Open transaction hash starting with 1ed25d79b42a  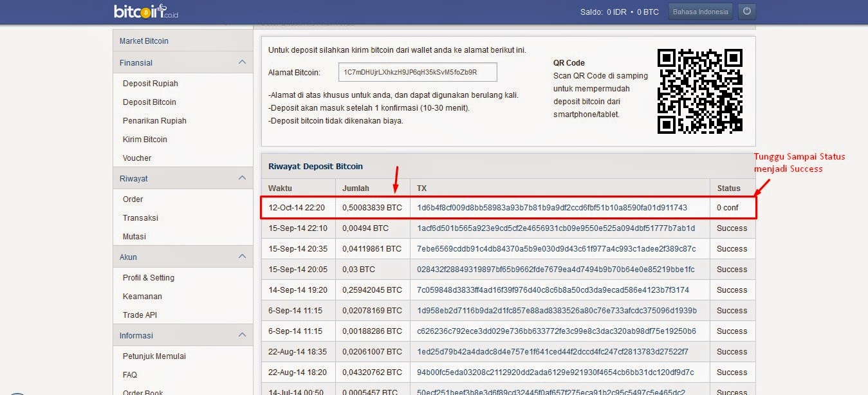(x=553, y=352)
